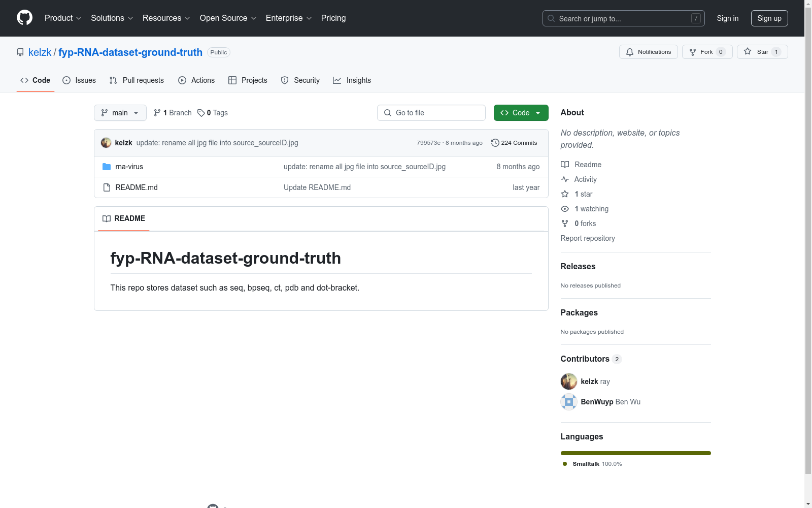
Task: Star the repository using star icon
Action: pos(748,51)
